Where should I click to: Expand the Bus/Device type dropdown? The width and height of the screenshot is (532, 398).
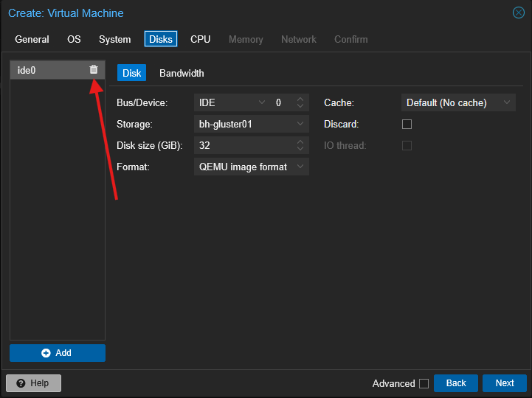tap(262, 102)
